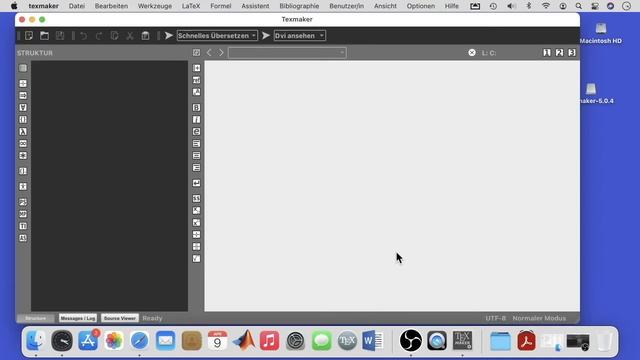Screen dimensions: 640x360
Task: Jump to bookmark 3 button
Action: click(x=572, y=53)
